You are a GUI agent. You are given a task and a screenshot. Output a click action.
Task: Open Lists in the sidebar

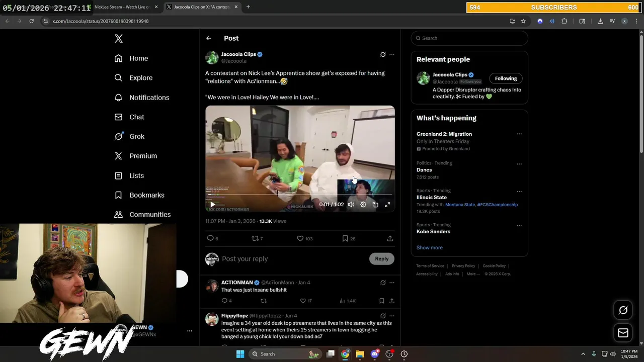point(129,175)
